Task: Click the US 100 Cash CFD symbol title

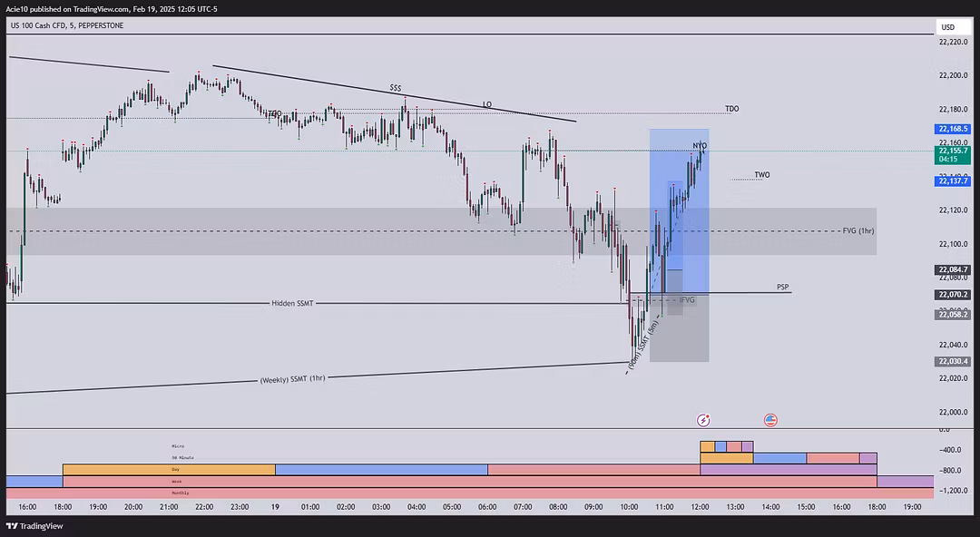Action: 67,25
